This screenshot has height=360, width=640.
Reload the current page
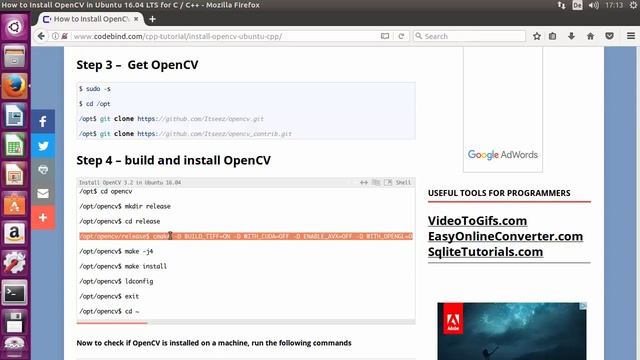click(x=401, y=36)
